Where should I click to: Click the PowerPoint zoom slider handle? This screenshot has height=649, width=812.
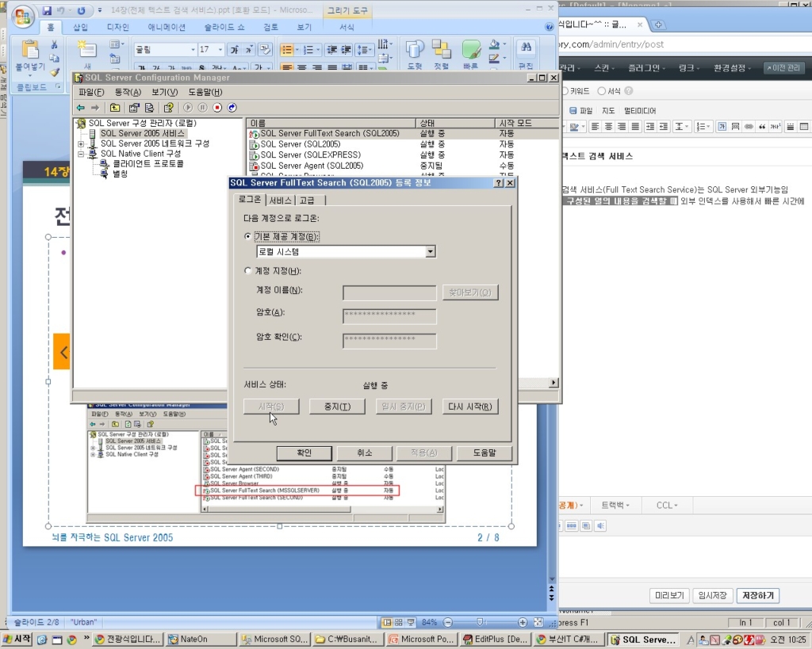(480, 622)
